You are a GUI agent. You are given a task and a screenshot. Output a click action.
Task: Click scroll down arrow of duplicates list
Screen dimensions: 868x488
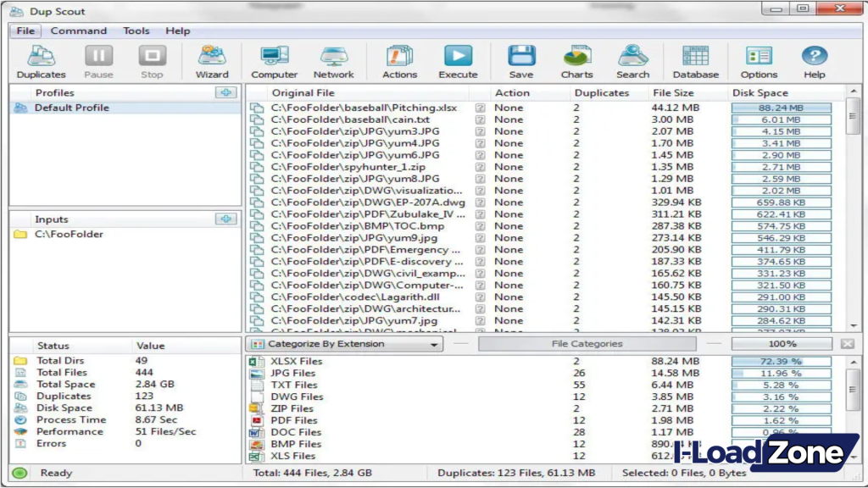853,326
